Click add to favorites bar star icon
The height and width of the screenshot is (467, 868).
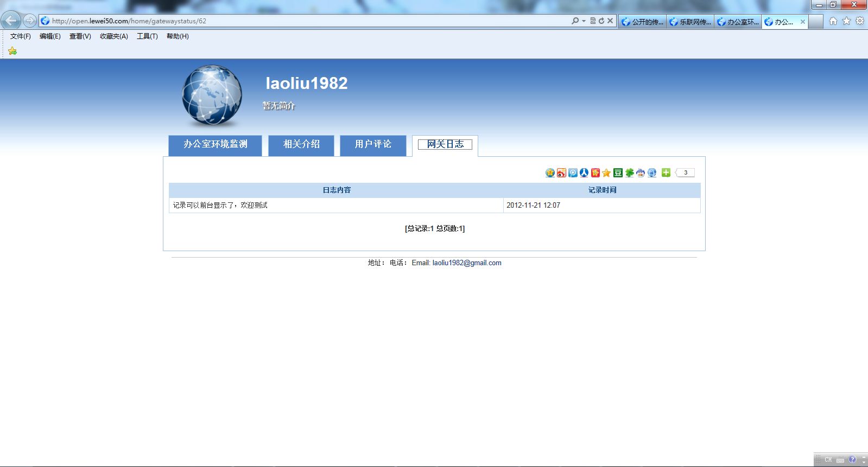pyautogui.click(x=12, y=51)
